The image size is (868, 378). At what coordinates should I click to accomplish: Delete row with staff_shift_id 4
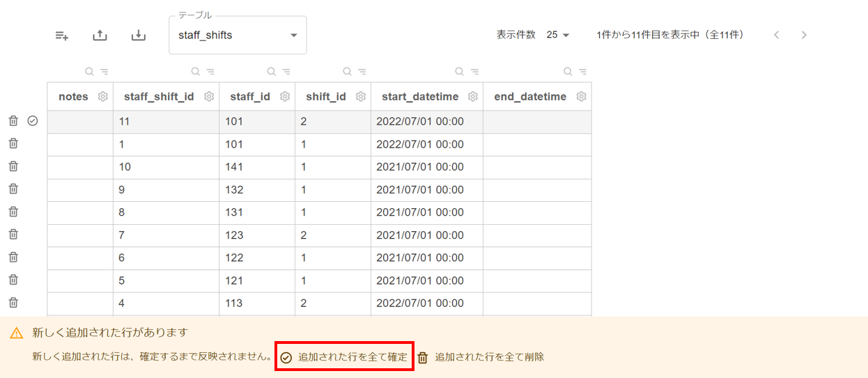click(x=13, y=303)
